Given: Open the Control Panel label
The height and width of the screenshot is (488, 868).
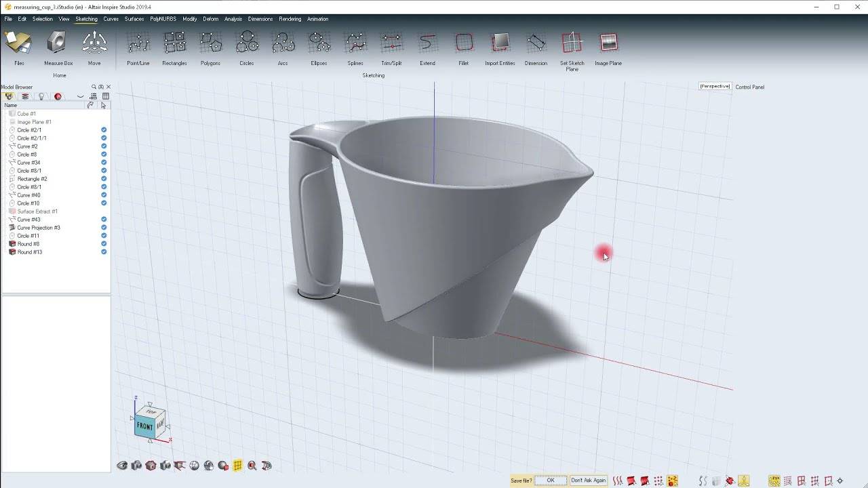Looking at the screenshot, I should (x=750, y=87).
